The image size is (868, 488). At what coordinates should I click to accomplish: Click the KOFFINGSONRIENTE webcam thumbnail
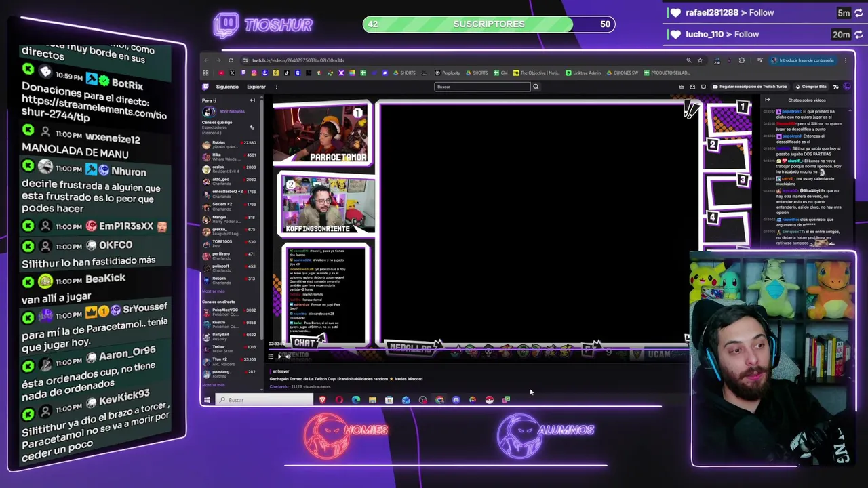click(x=327, y=204)
